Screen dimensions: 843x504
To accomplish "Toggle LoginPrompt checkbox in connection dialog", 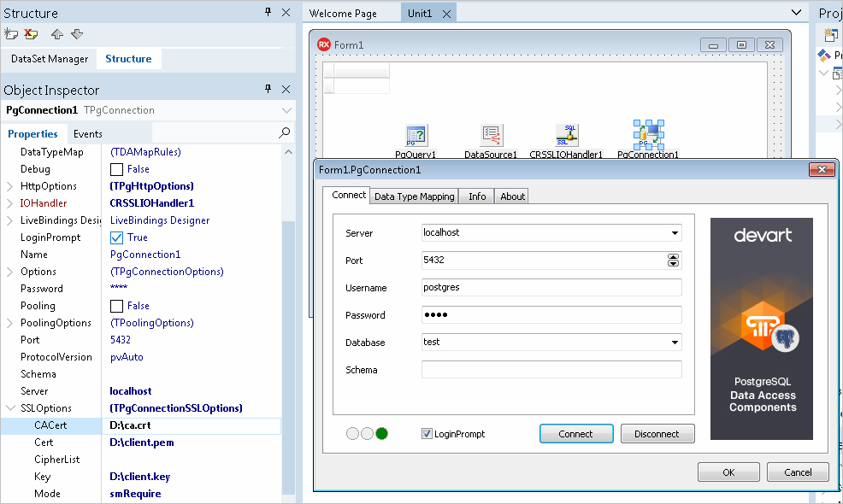I will tap(427, 434).
